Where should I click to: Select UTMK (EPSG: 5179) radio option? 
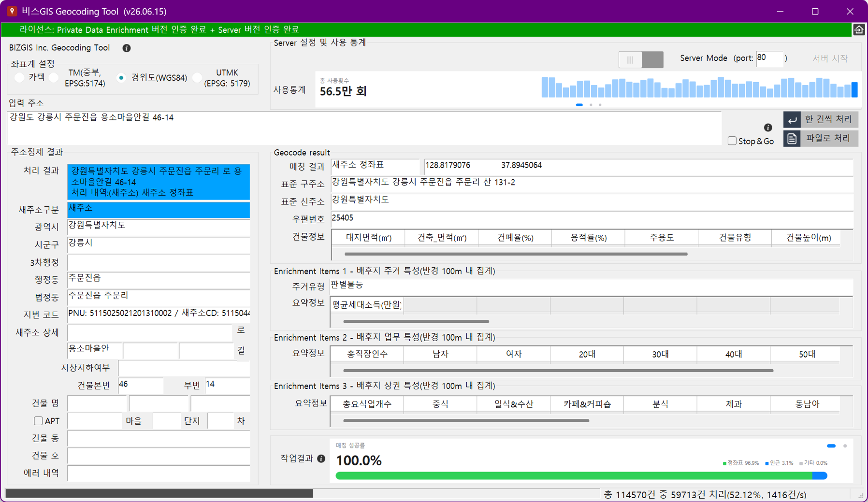tap(197, 77)
